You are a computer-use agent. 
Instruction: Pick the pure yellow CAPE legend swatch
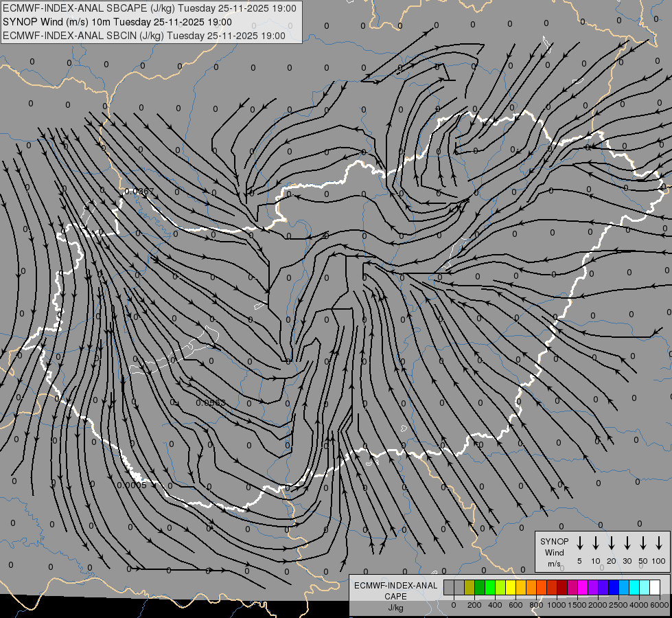pyautogui.click(x=511, y=587)
